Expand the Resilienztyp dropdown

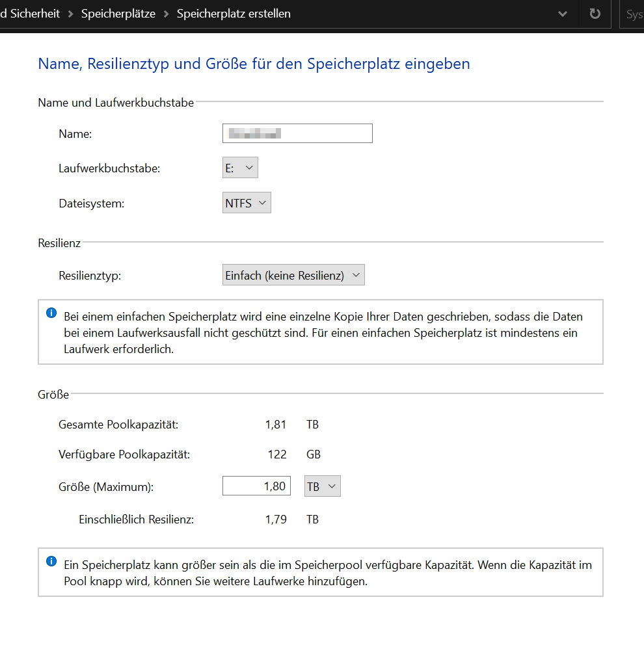pos(293,275)
